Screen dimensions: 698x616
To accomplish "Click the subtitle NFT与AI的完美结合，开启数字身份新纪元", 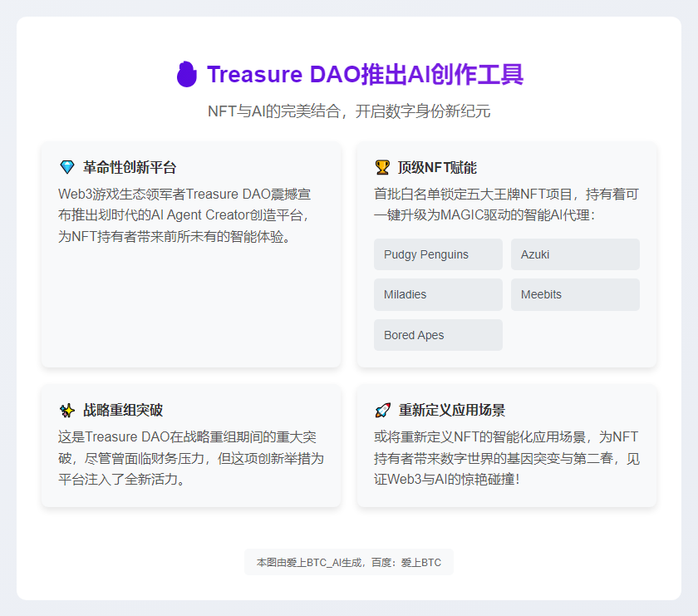I will coord(349,111).
